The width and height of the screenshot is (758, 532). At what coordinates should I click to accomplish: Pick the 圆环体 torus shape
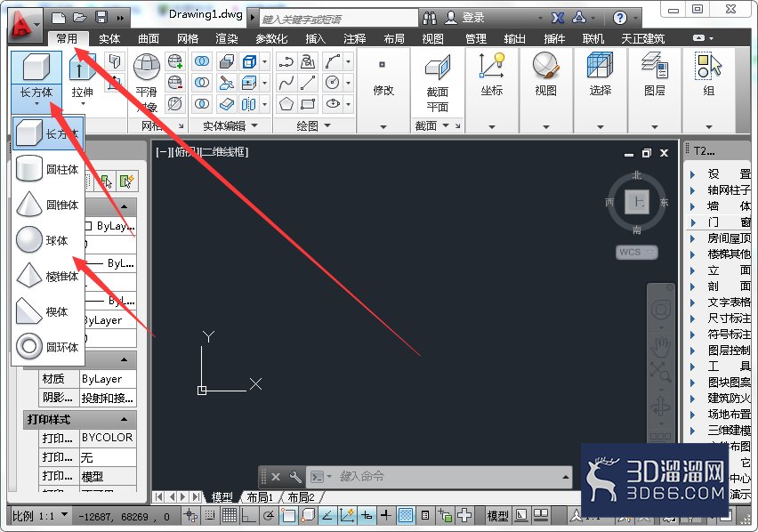[x=47, y=347]
